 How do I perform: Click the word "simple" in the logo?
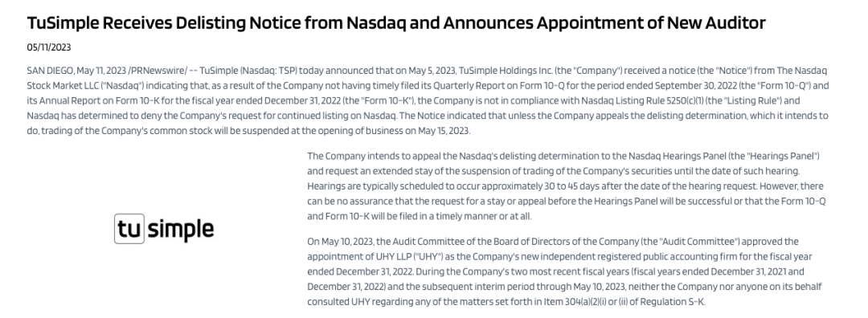coord(181,229)
